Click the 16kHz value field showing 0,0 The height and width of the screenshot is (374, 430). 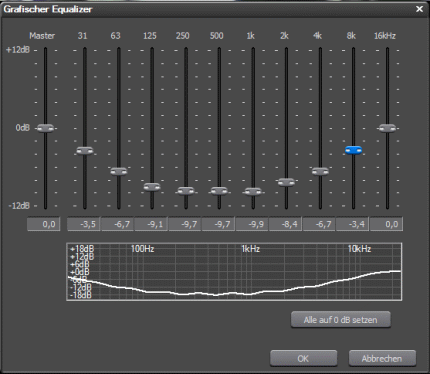387,224
